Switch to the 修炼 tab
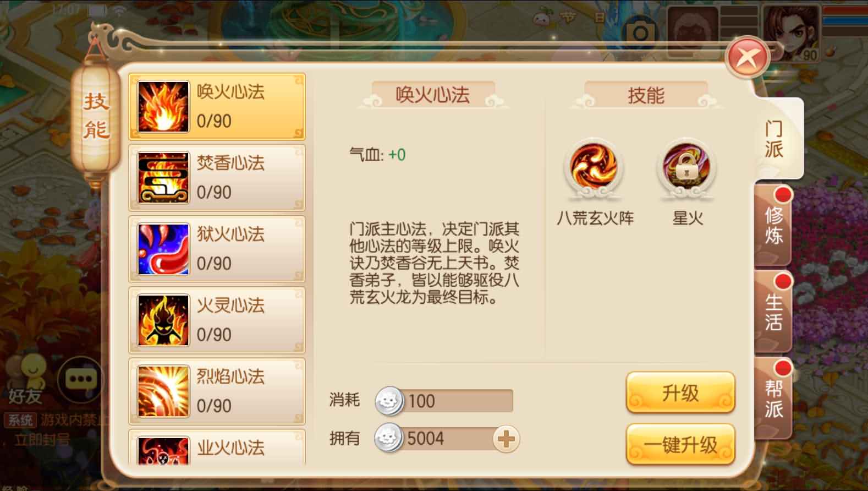The width and height of the screenshot is (868, 491). click(x=773, y=226)
